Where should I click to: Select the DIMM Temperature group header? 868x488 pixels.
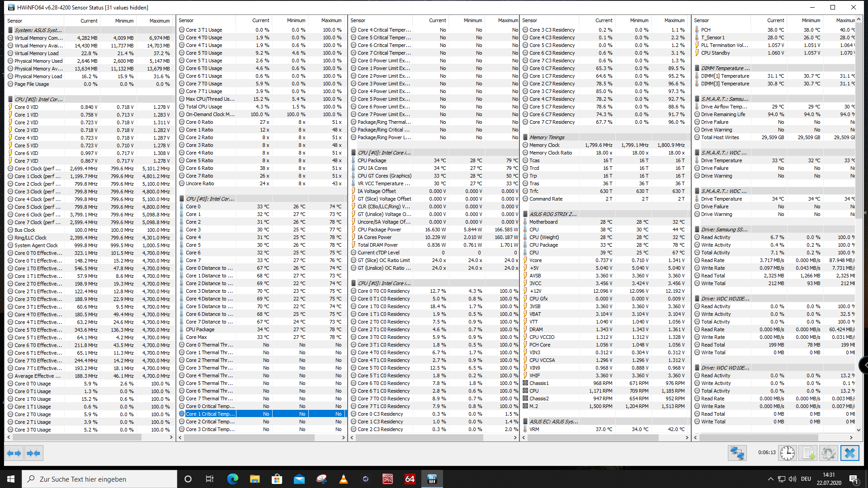click(x=774, y=68)
